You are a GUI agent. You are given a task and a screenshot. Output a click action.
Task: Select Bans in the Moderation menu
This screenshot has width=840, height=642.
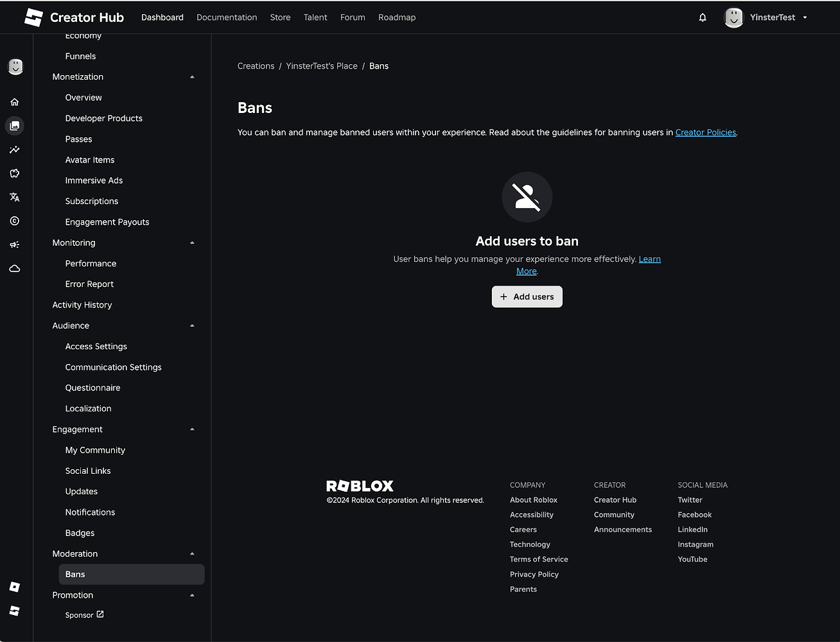(x=75, y=574)
